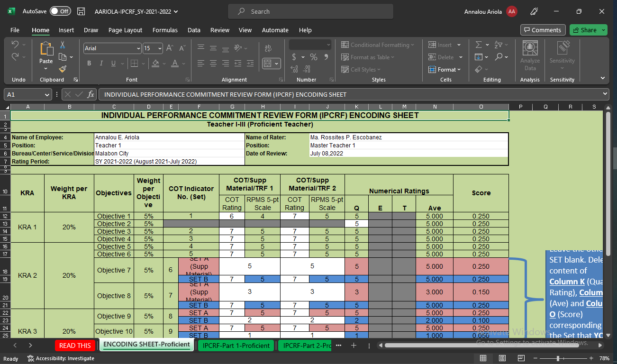
Task: Click the formula bar text field
Action: tap(349, 94)
